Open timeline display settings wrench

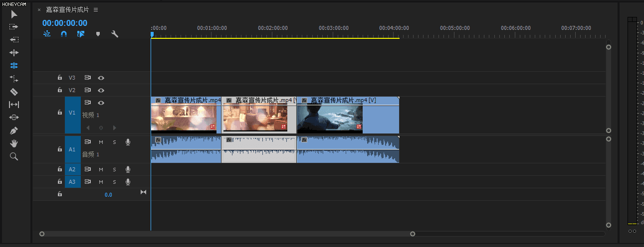tap(114, 34)
